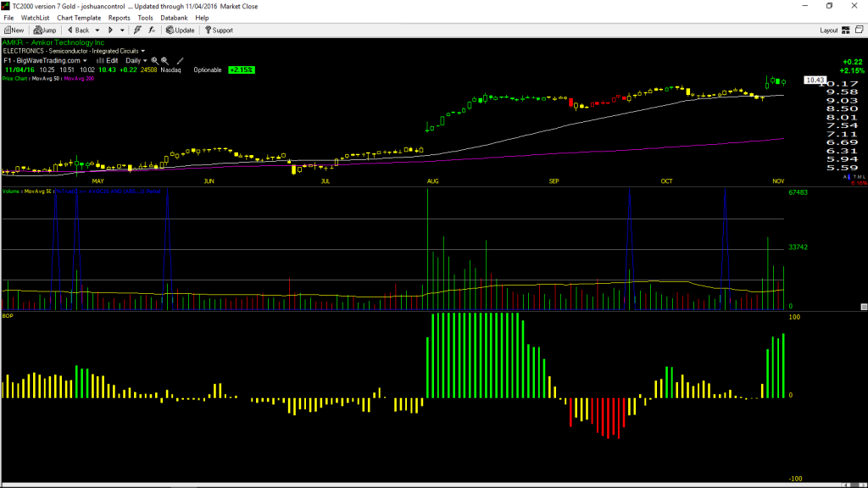Viewport: 868px width, 488px height.
Task: Open the Chart Template menu
Action: [79, 18]
